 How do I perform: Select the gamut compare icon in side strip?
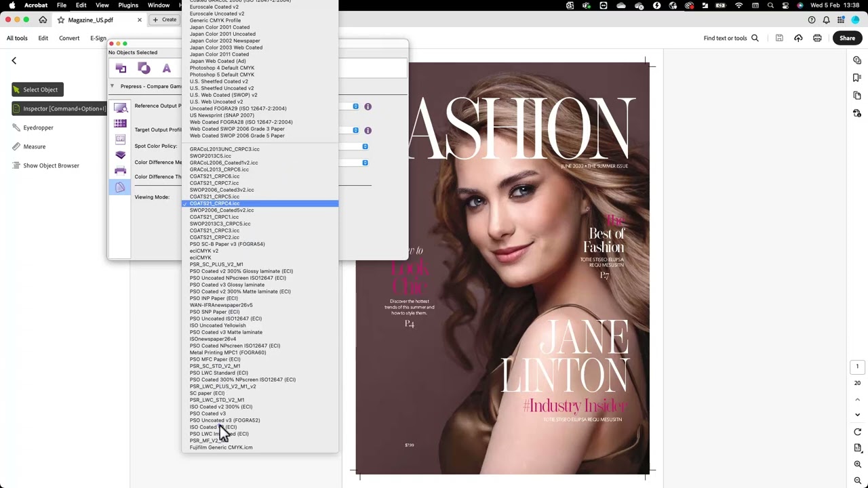[x=120, y=187]
